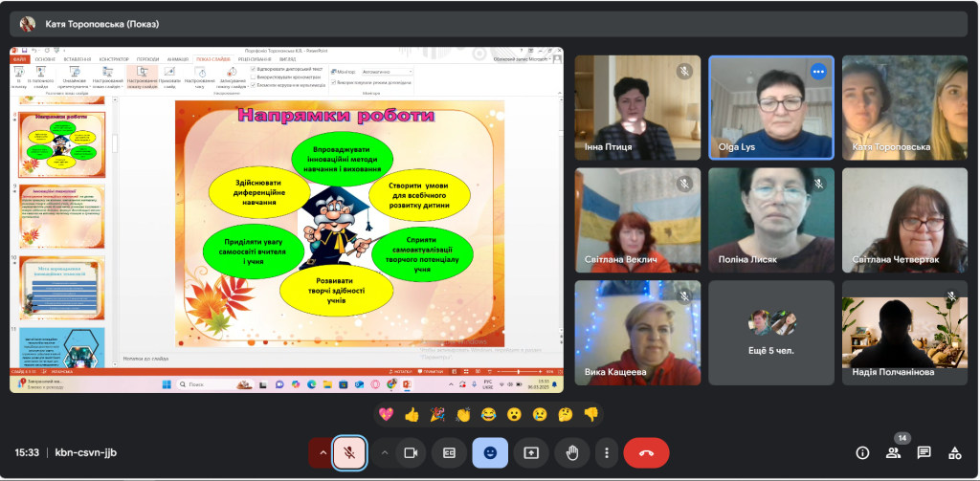Switch to КОНСТРУКТОР ribbon tab
This screenshot has height=481, width=980.
pos(114,59)
